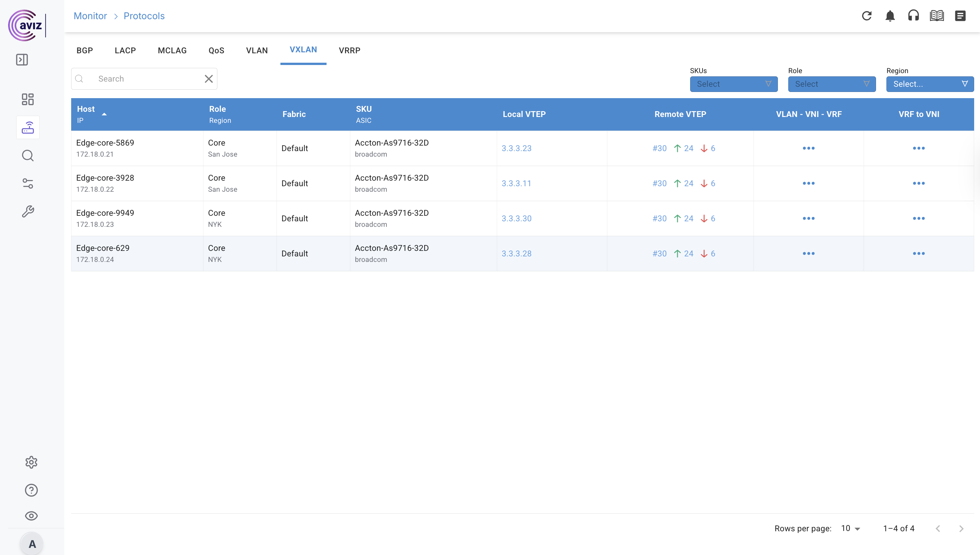Click the headphones support icon
This screenshot has width=980, height=555.
point(913,16)
